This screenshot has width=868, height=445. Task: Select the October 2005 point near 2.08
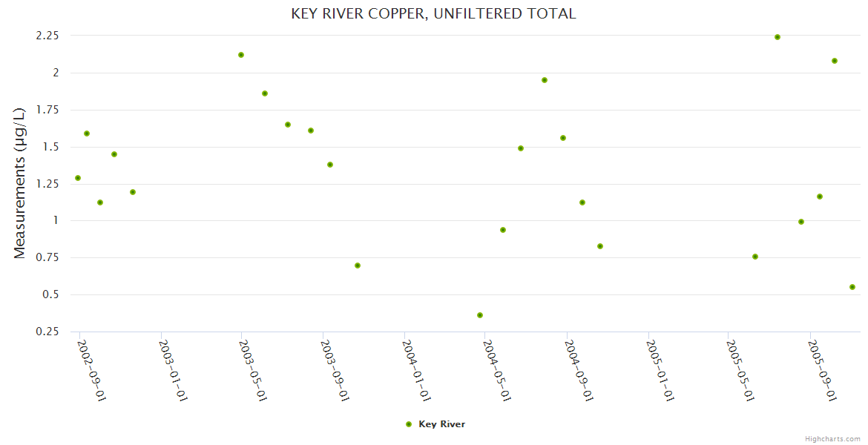[x=835, y=61]
